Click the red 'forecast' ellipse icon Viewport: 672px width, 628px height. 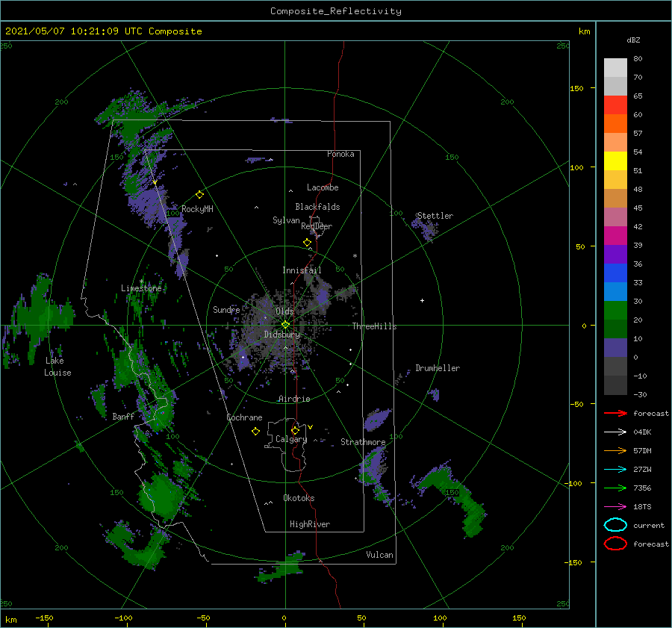point(615,544)
